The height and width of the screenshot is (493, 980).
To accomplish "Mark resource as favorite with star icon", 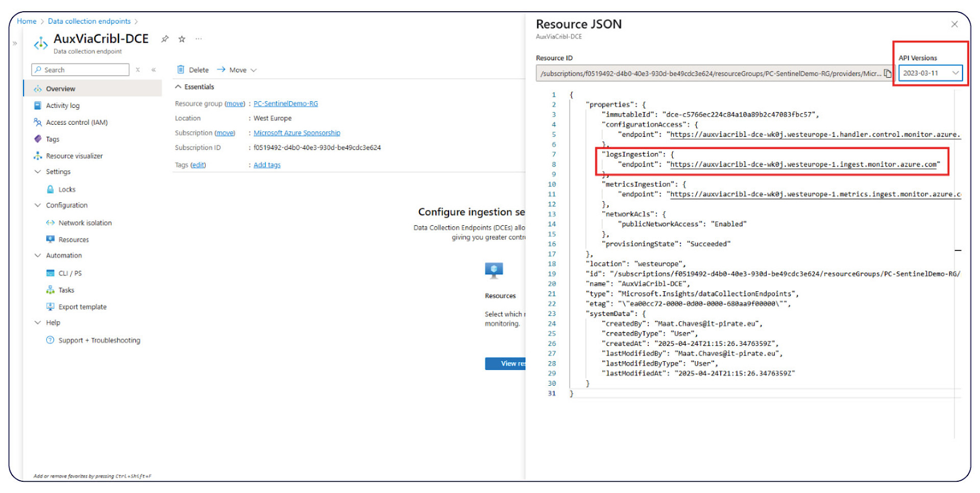I will (182, 39).
